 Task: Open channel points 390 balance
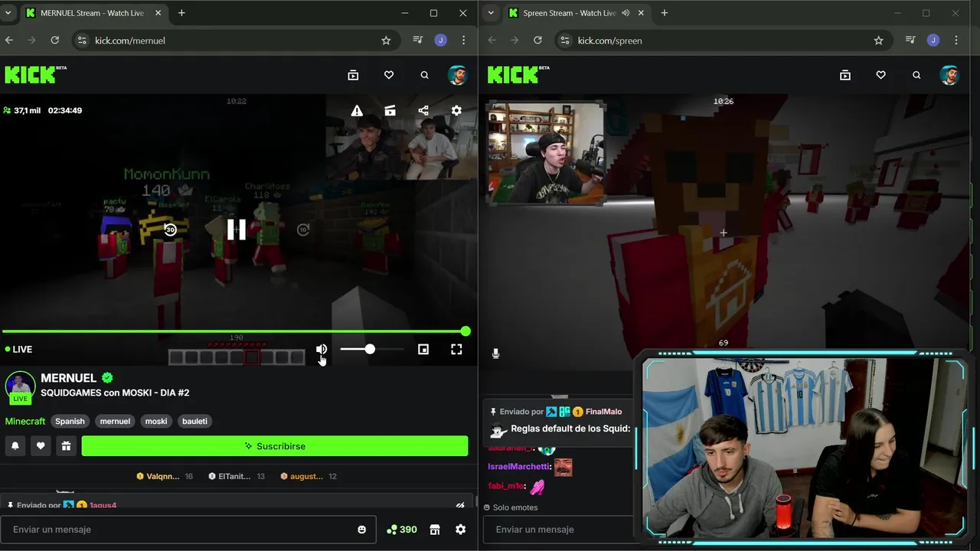pos(402,530)
